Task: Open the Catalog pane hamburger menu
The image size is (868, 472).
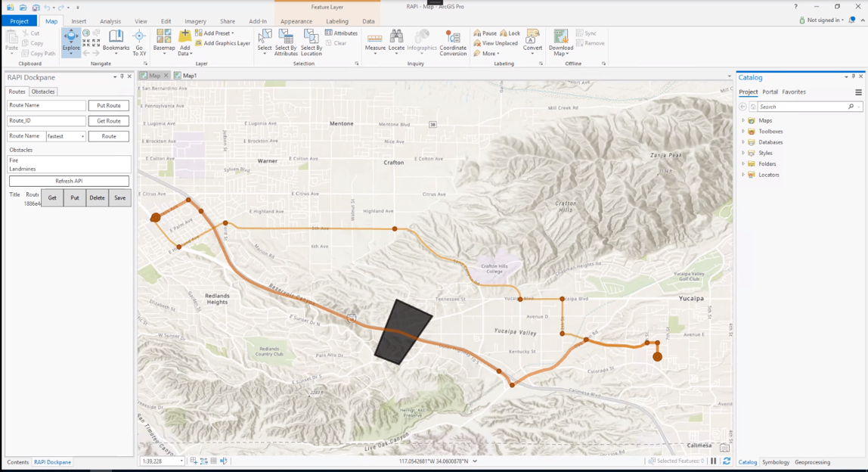Action: coord(858,92)
